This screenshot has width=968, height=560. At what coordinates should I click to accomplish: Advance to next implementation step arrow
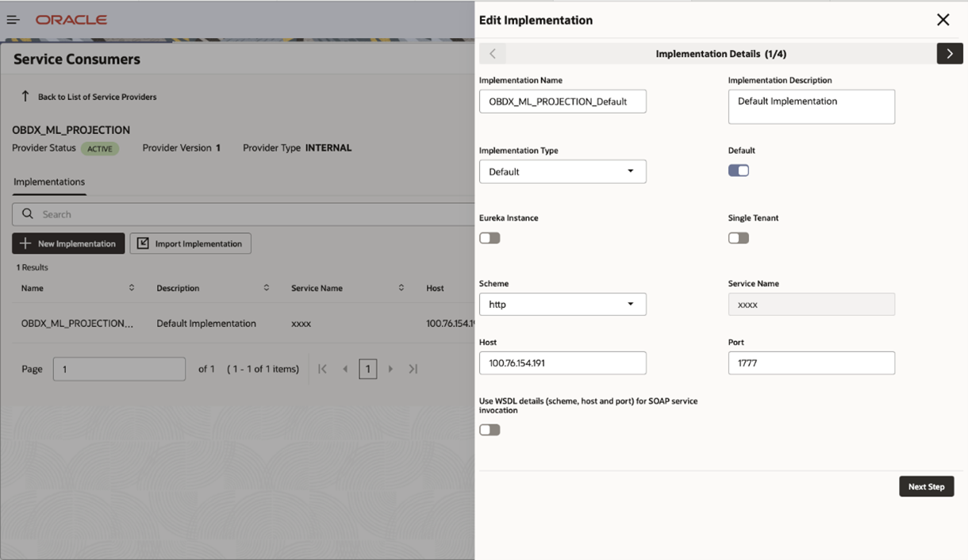(x=950, y=53)
